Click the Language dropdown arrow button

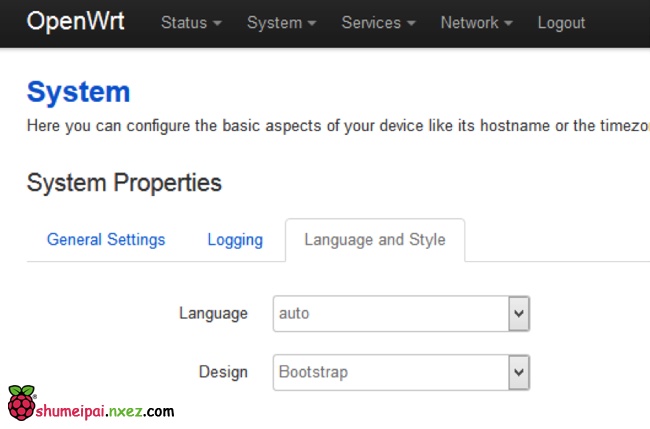coord(518,313)
